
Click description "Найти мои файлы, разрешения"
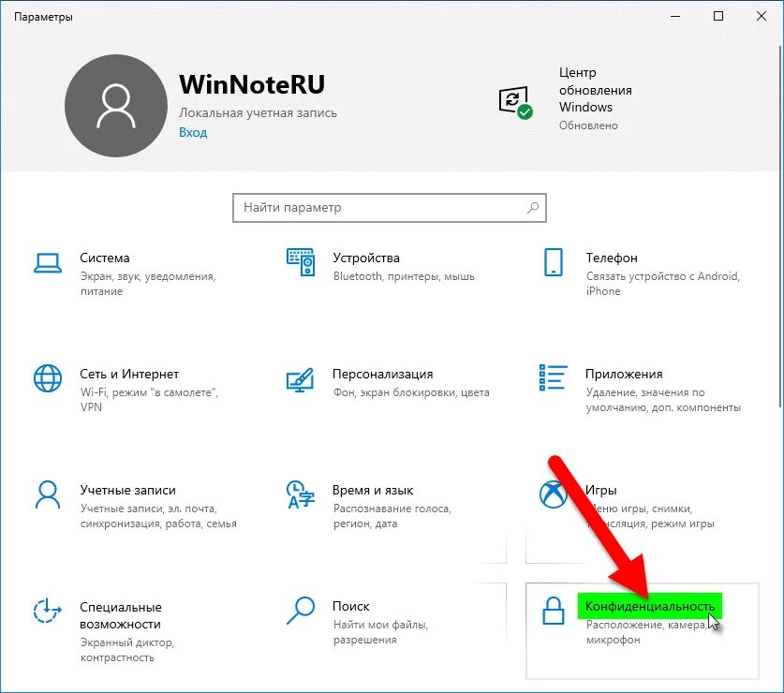point(380,632)
